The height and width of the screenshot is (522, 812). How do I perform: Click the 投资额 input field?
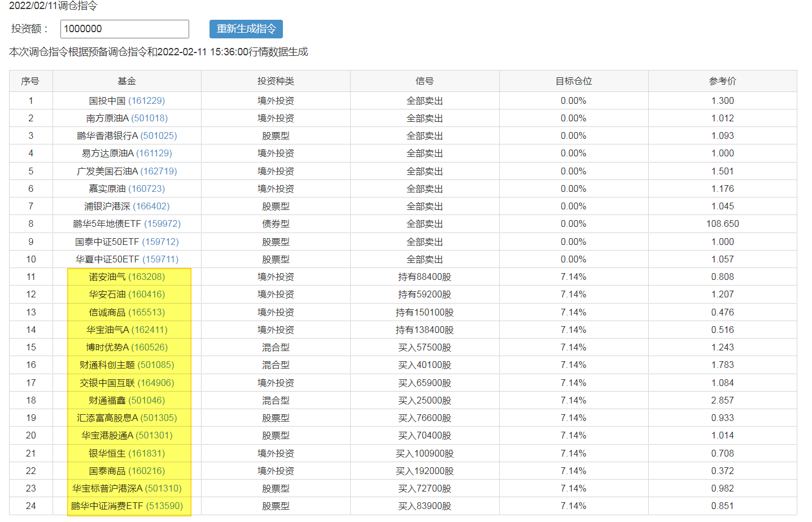[x=125, y=29]
